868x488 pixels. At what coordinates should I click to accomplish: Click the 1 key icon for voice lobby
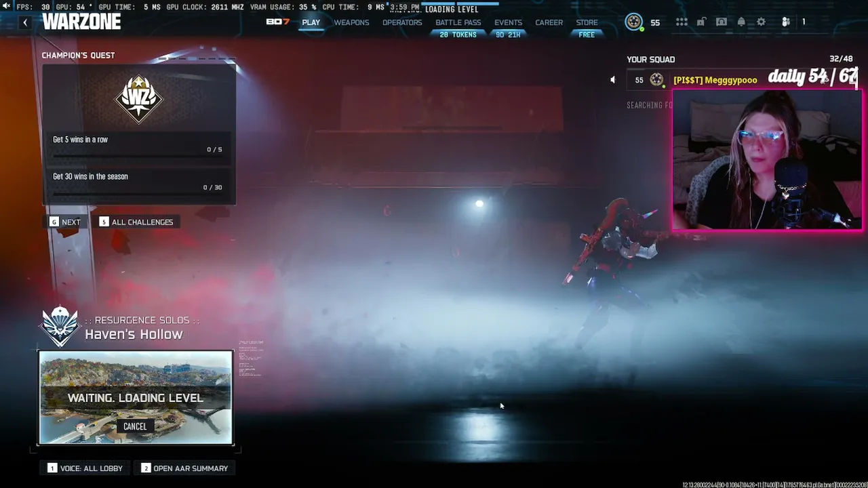(x=52, y=468)
